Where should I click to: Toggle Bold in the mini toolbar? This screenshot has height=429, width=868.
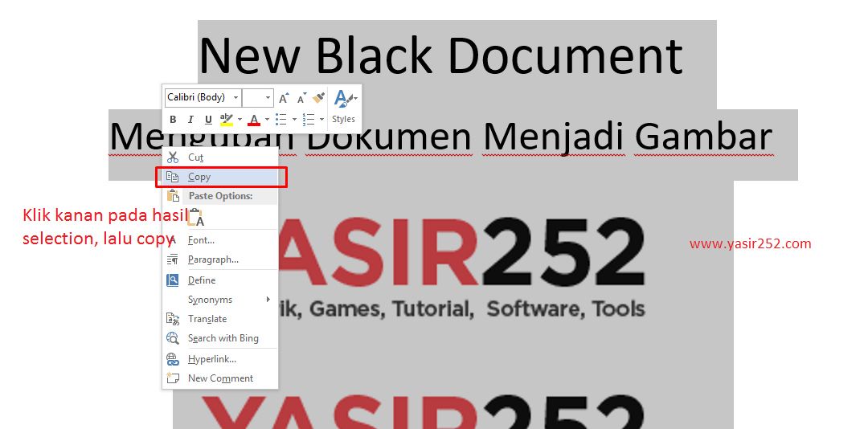coord(173,120)
